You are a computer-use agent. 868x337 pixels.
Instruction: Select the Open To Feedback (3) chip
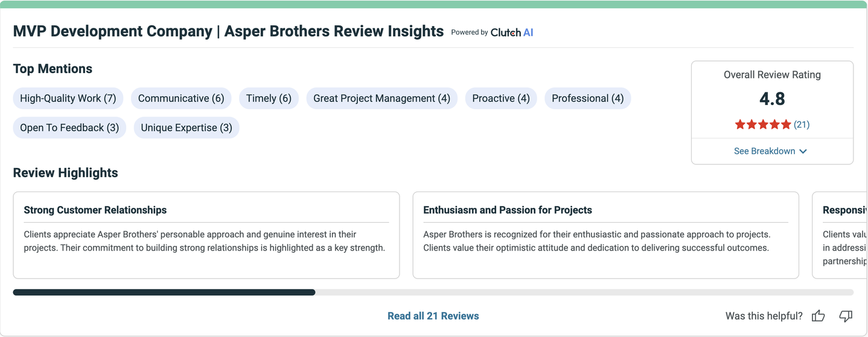coord(69,128)
